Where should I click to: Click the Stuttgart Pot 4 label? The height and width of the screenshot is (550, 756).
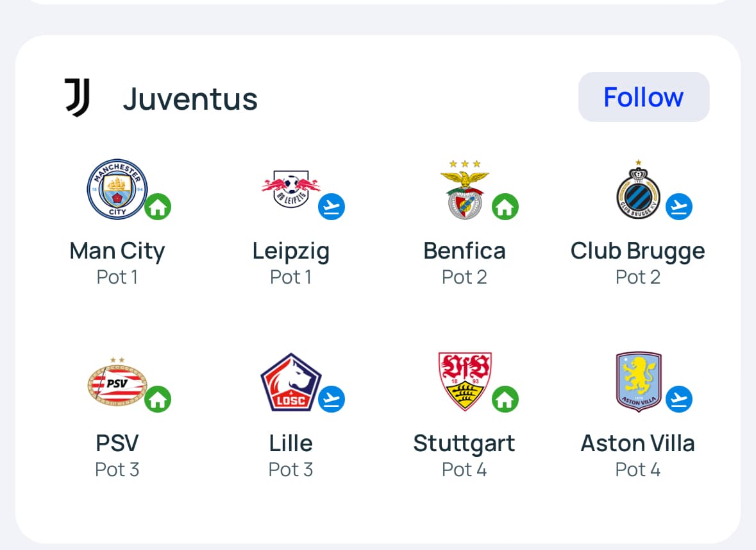point(464,470)
